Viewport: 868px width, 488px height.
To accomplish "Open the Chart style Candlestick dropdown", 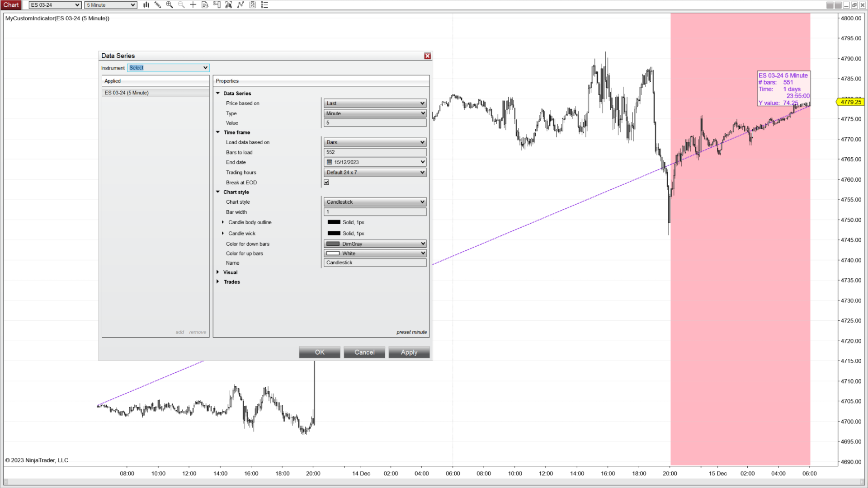I will tap(375, 202).
